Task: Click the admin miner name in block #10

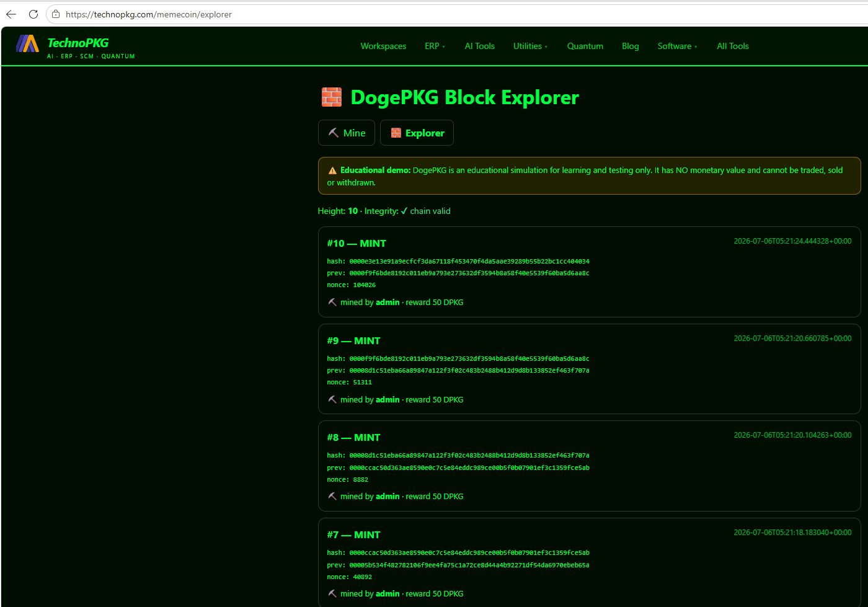Action: pos(387,303)
